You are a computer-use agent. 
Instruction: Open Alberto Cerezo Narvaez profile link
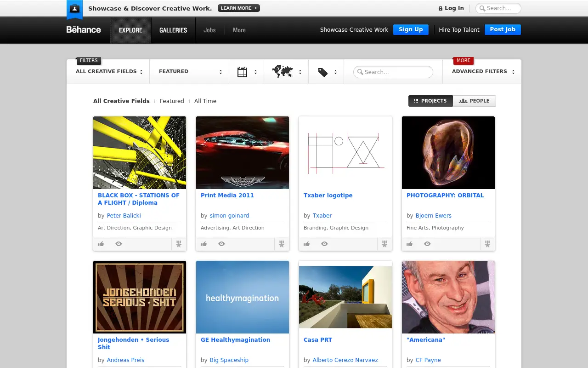pyautogui.click(x=345, y=360)
